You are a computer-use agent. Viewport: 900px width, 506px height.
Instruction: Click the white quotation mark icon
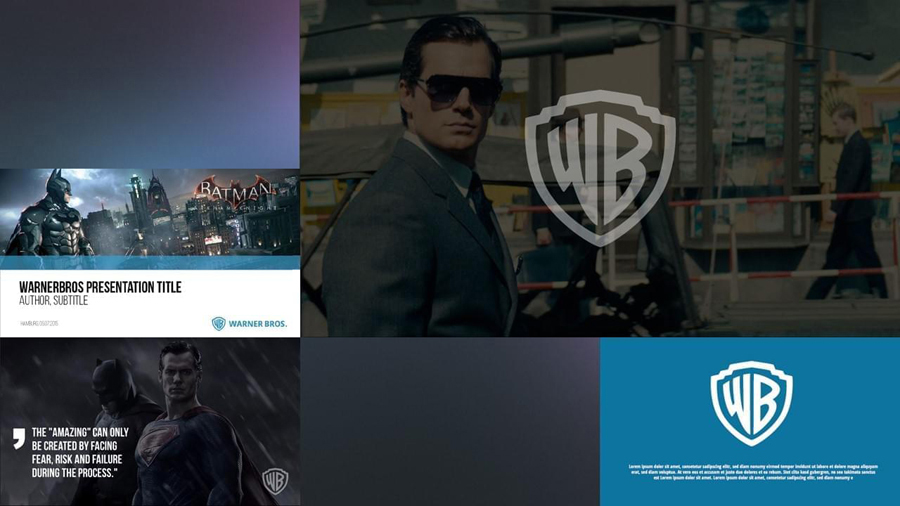tap(19, 438)
